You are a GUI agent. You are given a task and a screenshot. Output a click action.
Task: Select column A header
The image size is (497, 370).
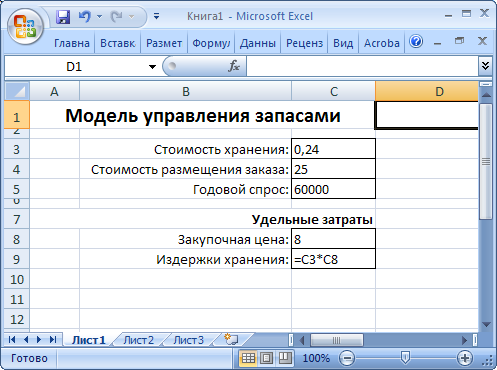click(54, 91)
